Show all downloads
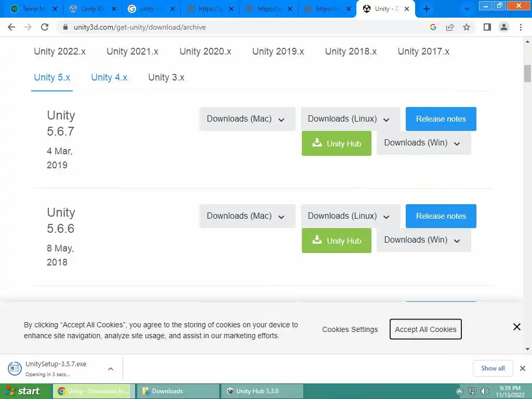The image size is (532, 399). (493, 368)
